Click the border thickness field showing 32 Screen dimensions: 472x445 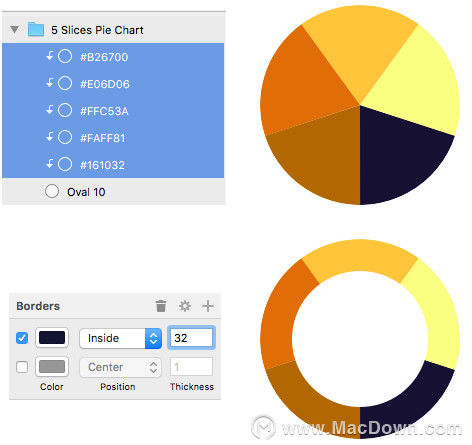click(191, 338)
